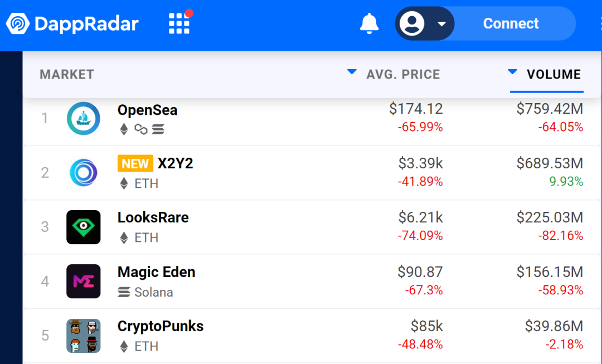Click the Magic Eden logo
The height and width of the screenshot is (364, 602).
83,281
